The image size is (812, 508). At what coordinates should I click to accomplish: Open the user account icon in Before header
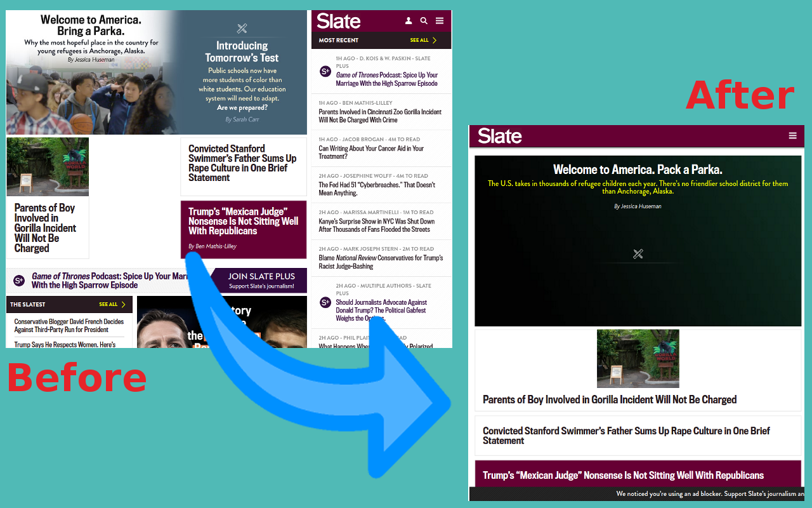point(409,21)
